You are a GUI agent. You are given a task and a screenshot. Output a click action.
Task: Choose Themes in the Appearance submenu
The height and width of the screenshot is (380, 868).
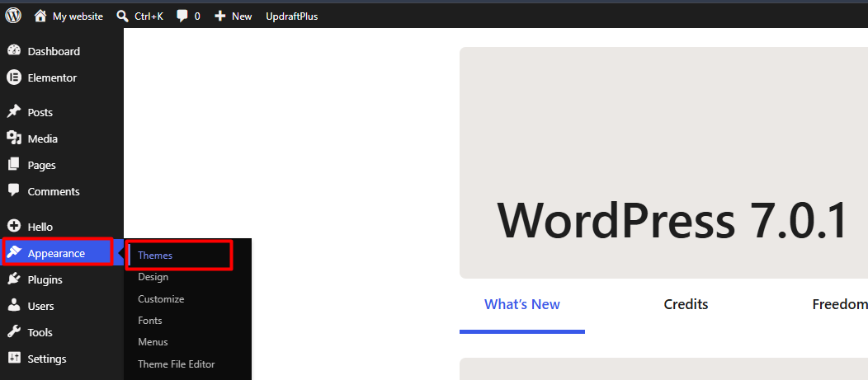pos(155,256)
